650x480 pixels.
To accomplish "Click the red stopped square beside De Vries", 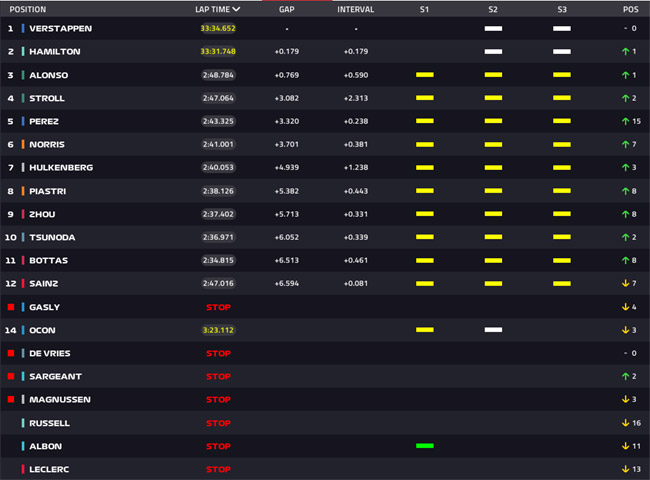I will click(11, 353).
